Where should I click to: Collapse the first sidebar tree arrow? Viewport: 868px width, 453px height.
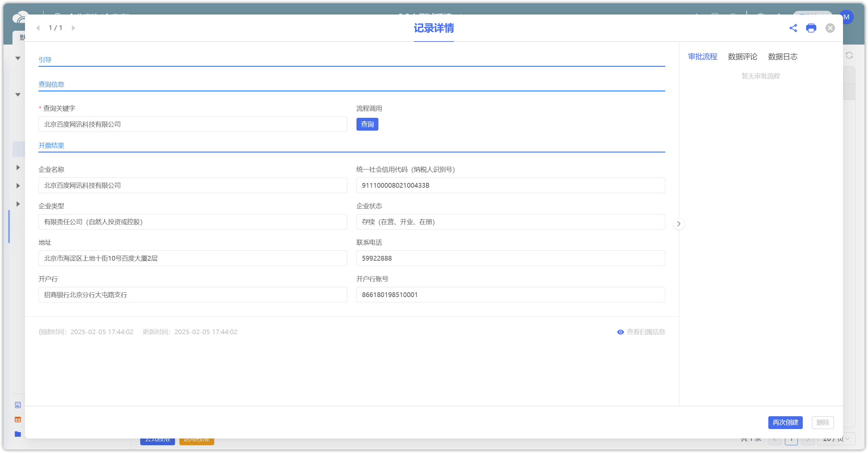click(x=18, y=58)
